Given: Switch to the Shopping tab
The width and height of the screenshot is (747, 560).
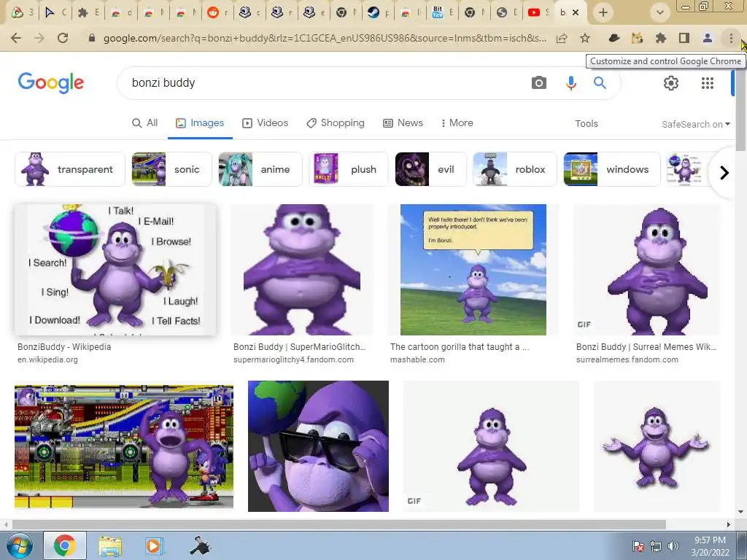Looking at the screenshot, I should (336, 122).
